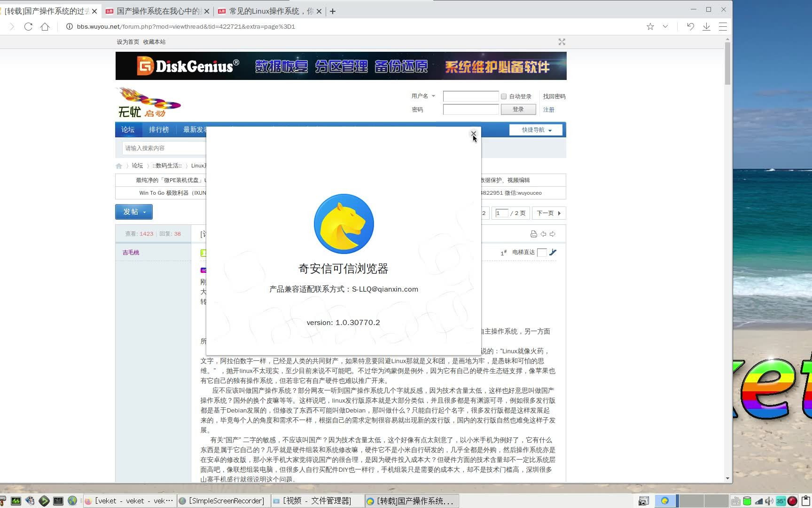This screenshot has width=812, height=508.
Task: Open the 论坛 nav menu item
Action: tap(128, 129)
